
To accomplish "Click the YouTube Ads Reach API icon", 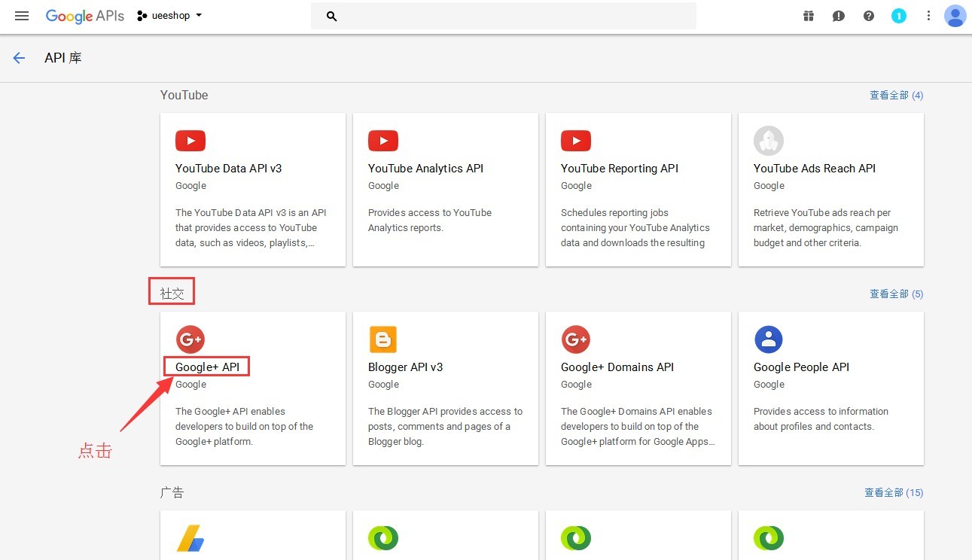I will click(x=769, y=141).
